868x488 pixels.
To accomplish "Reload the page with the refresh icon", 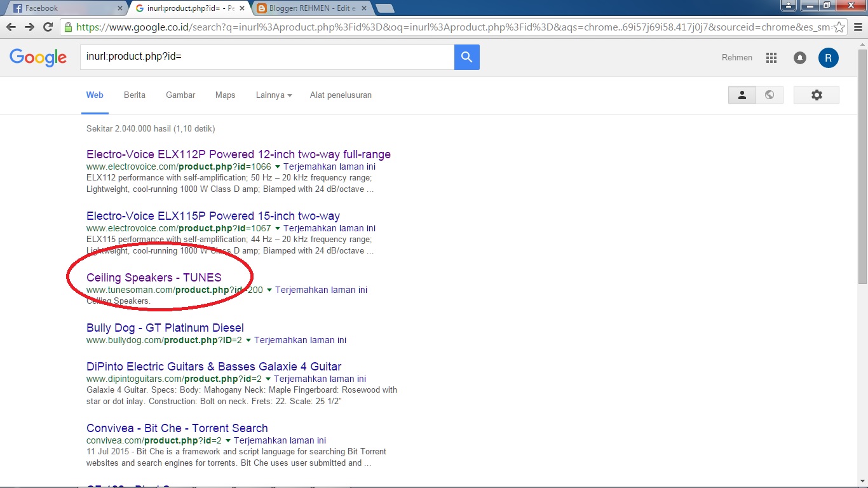I will tap(48, 27).
